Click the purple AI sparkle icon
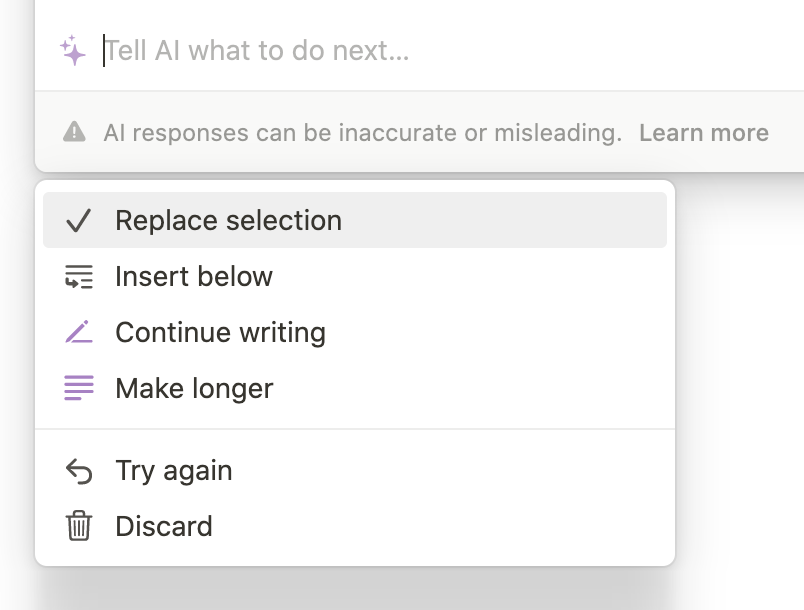 (73, 50)
